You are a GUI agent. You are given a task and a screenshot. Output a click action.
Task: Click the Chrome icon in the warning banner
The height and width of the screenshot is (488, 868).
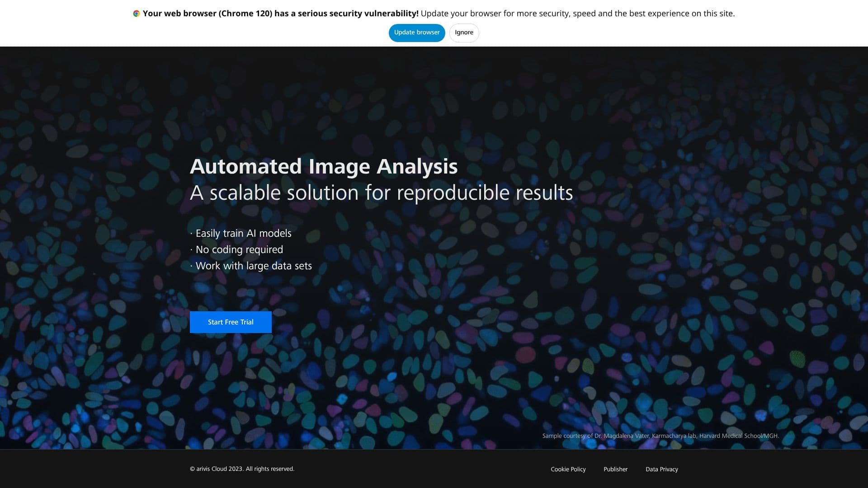pyautogui.click(x=137, y=14)
